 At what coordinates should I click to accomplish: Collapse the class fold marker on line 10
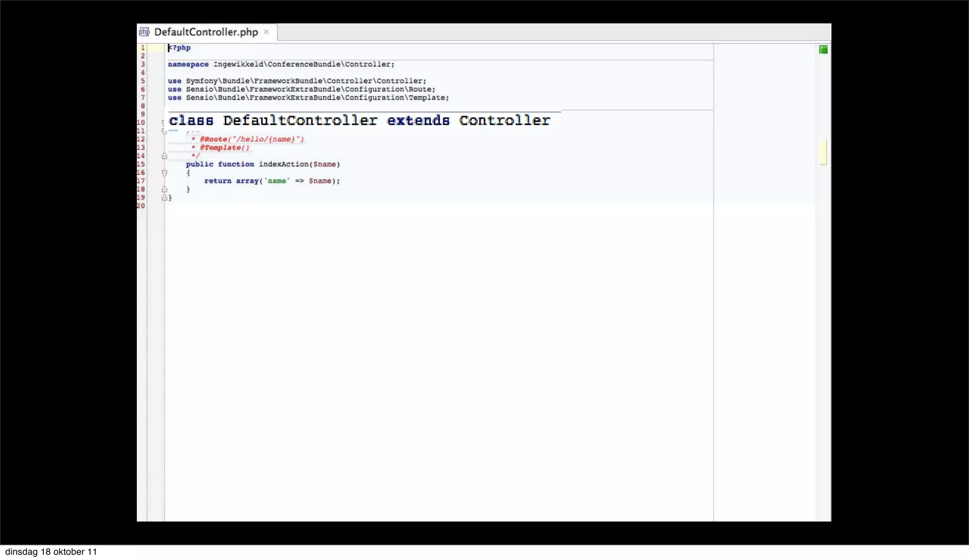164,123
